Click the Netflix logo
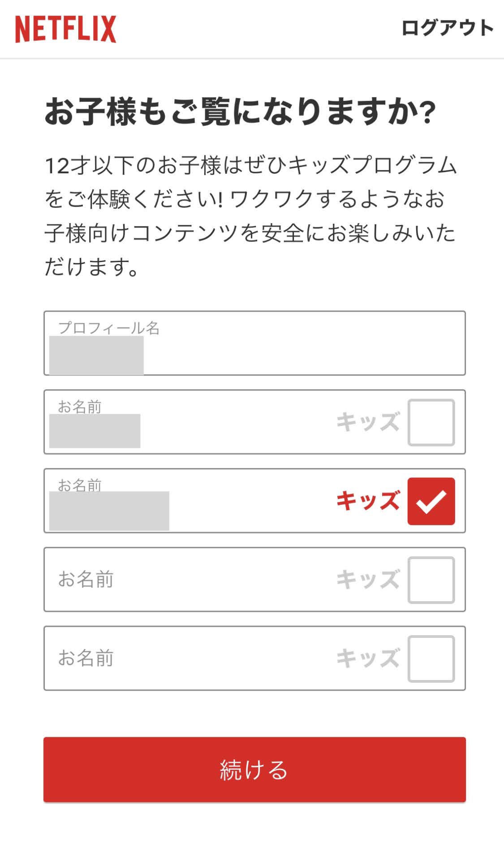504x861 pixels. tap(65, 29)
